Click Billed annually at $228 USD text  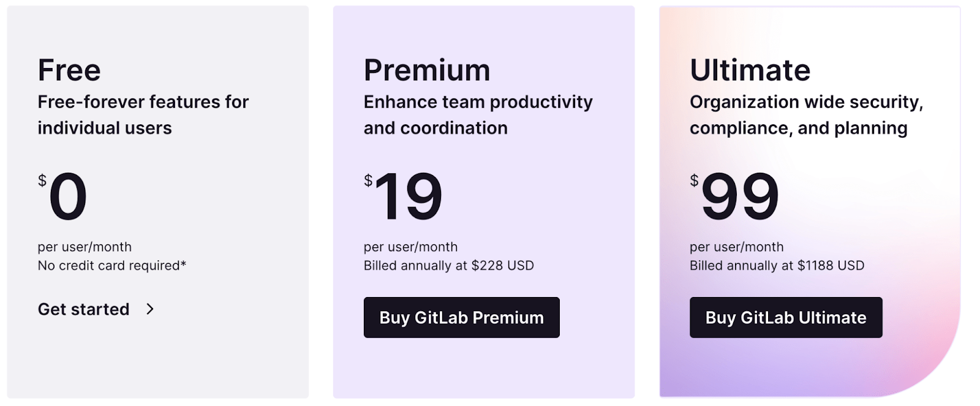pos(449,266)
